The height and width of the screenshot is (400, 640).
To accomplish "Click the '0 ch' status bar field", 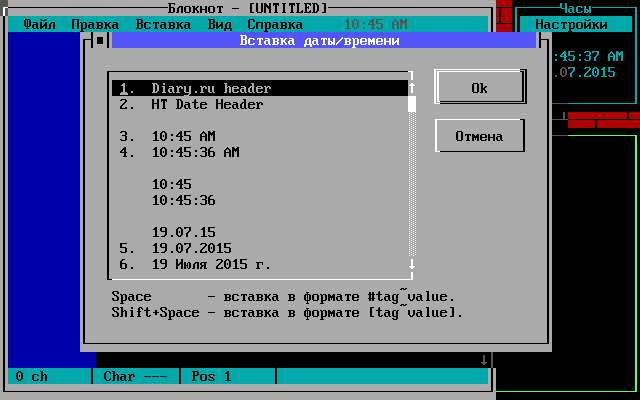I will [49, 376].
